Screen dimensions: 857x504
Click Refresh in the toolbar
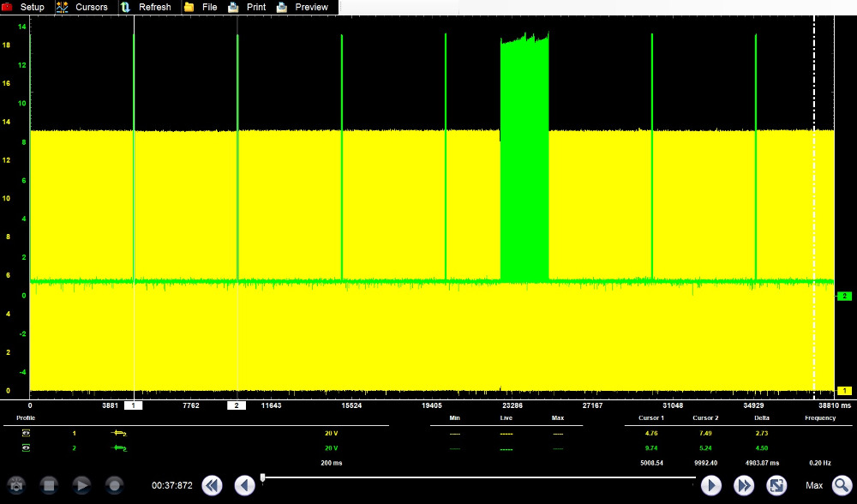click(154, 7)
